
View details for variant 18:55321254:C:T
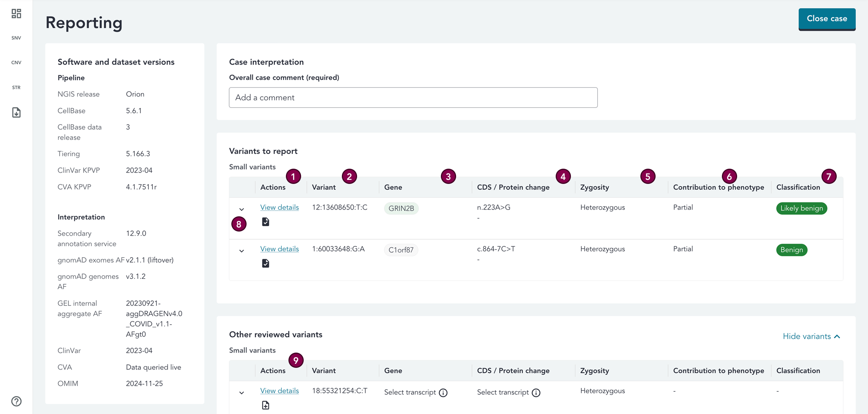point(279,391)
